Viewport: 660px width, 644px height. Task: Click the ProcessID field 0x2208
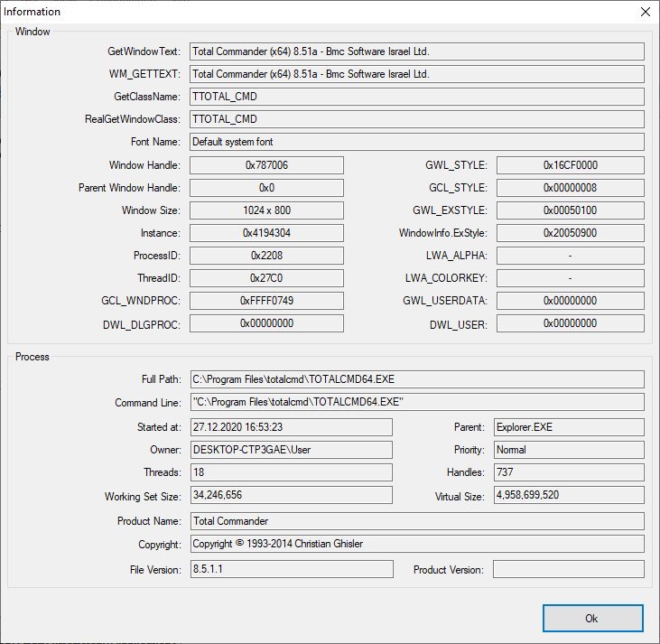[x=266, y=256]
